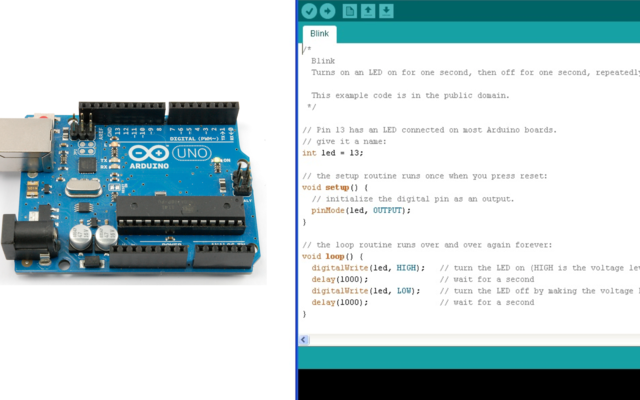The image size is (640, 400).
Task: Click the black console output area
Action: point(469,384)
